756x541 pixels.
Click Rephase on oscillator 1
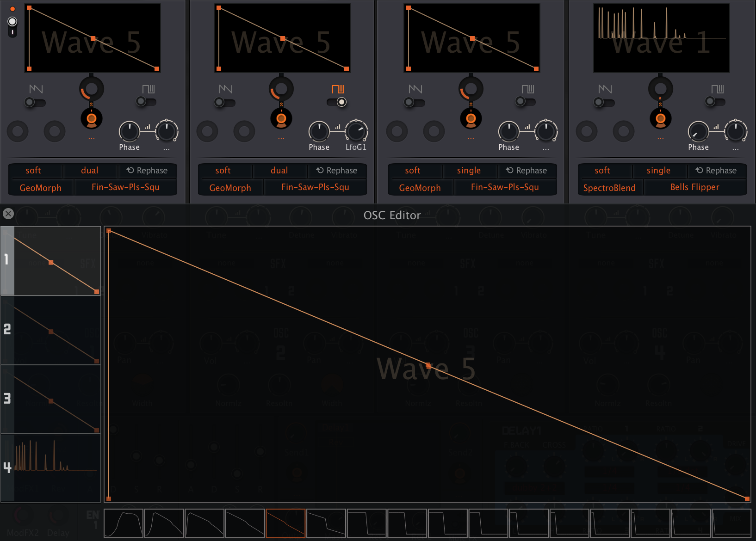tap(147, 171)
